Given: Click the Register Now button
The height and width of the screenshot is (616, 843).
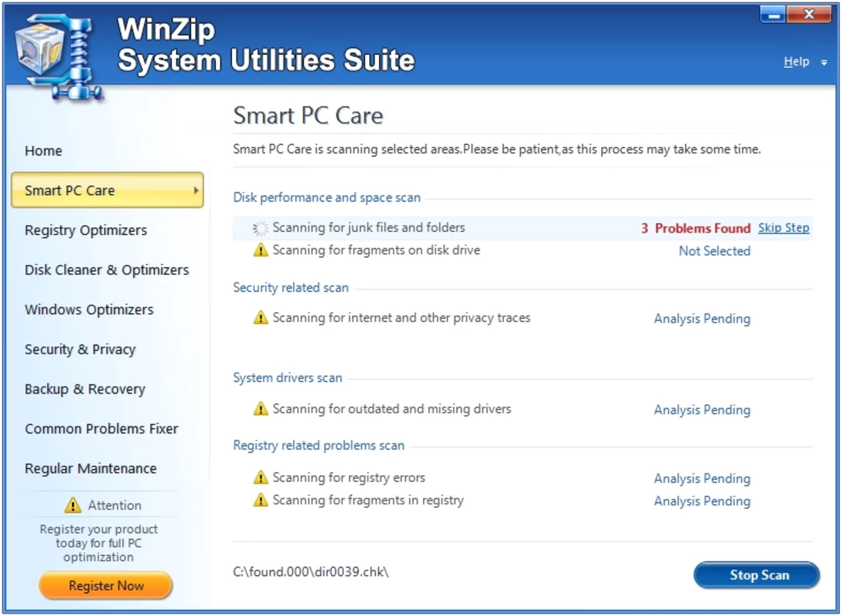Looking at the screenshot, I should (x=106, y=585).
